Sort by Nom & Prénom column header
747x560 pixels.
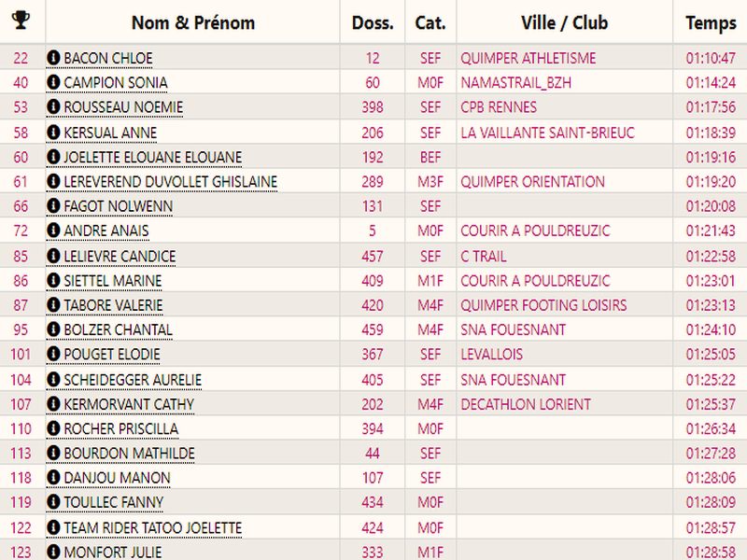pos(192,22)
